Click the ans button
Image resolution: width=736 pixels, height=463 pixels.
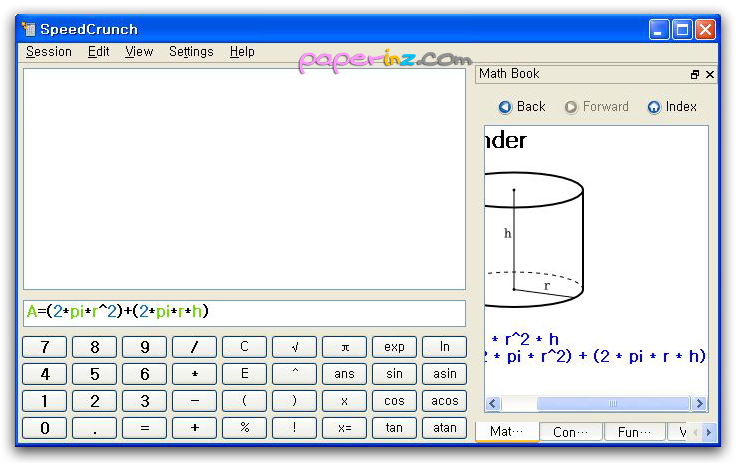pyautogui.click(x=345, y=374)
